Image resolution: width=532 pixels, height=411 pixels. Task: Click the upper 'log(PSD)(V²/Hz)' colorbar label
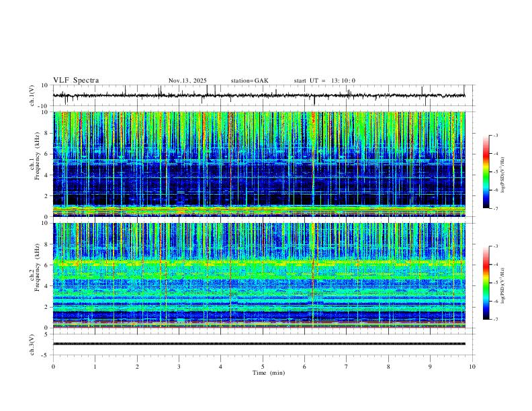pyautogui.click(x=502, y=175)
